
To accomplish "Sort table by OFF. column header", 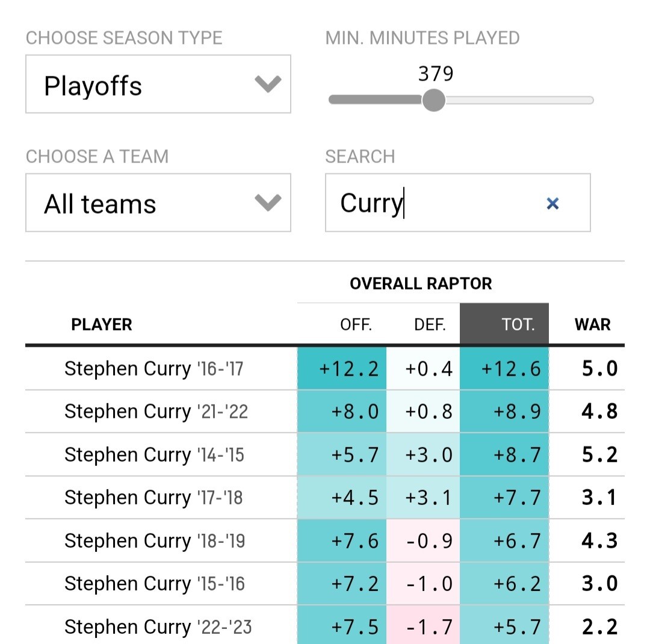I will pyautogui.click(x=356, y=325).
